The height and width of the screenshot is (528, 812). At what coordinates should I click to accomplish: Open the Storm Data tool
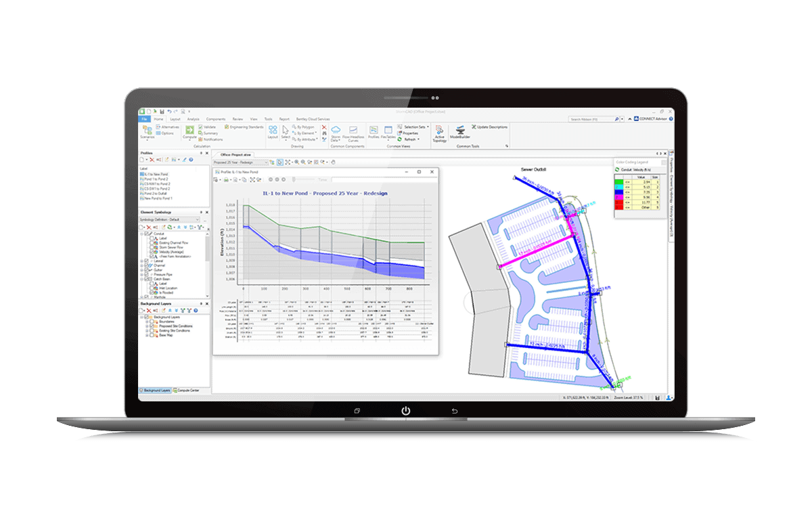click(336, 133)
